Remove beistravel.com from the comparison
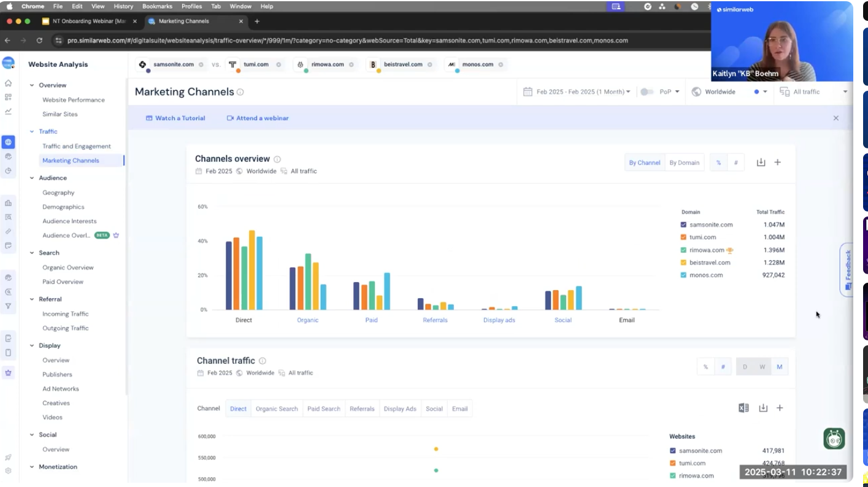 (429, 64)
